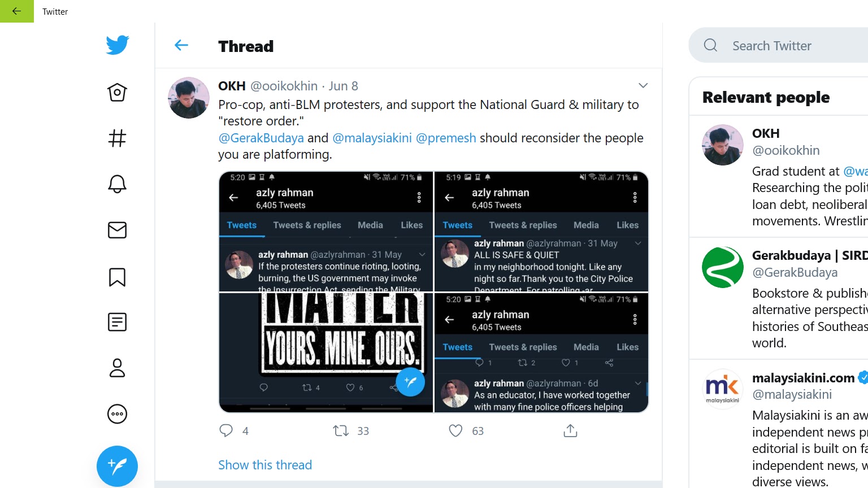The width and height of the screenshot is (868, 488).
Task: Open the Lists icon in sidebar
Action: (117, 322)
